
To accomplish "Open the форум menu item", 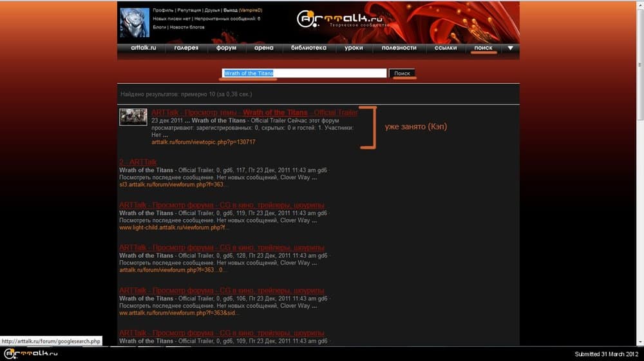I will [x=226, y=48].
